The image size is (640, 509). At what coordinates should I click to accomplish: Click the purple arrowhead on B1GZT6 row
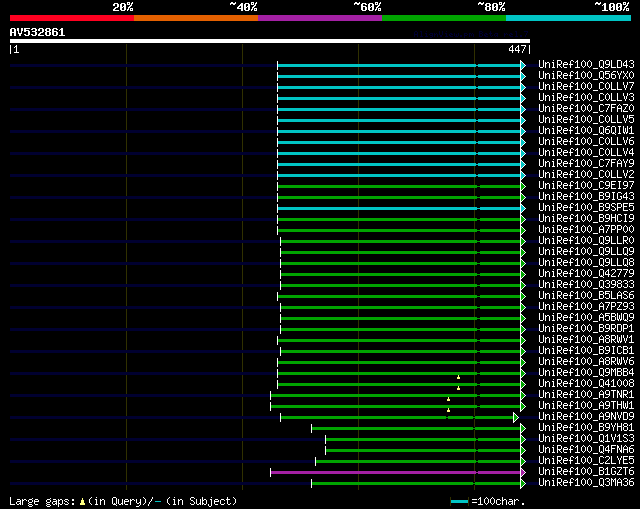(523, 473)
